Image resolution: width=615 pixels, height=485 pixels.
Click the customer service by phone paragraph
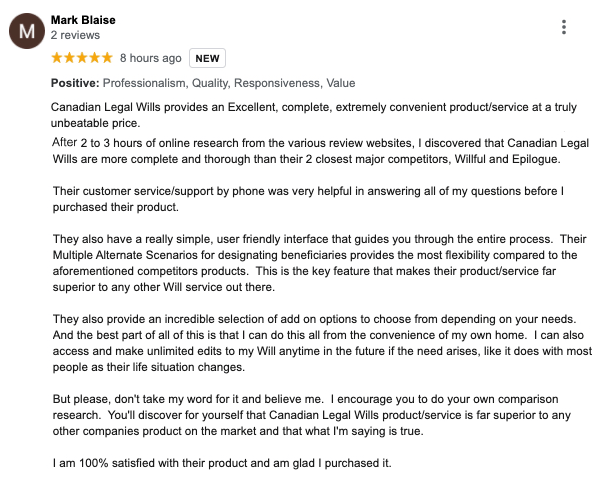308,199
